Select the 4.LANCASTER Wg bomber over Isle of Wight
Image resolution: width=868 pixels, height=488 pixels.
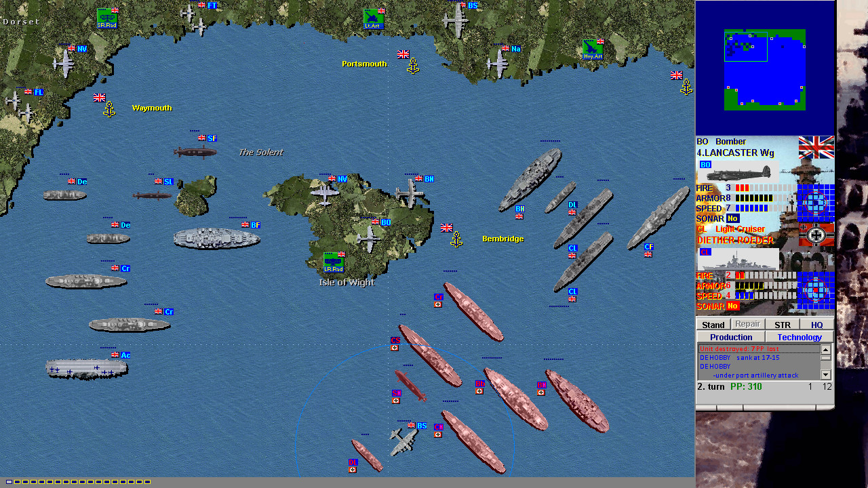[368, 239]
